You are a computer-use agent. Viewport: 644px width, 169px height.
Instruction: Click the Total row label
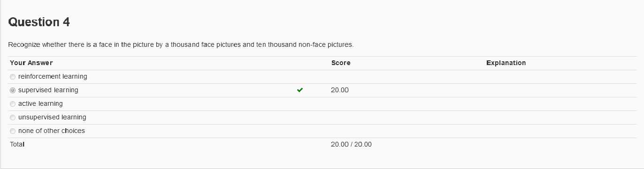point(17,144)
